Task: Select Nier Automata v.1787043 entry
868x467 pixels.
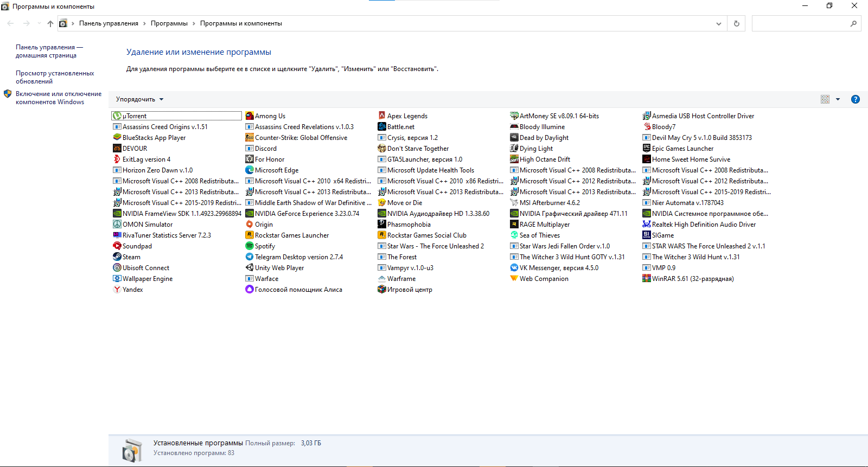Action: (x=683, y=203)
